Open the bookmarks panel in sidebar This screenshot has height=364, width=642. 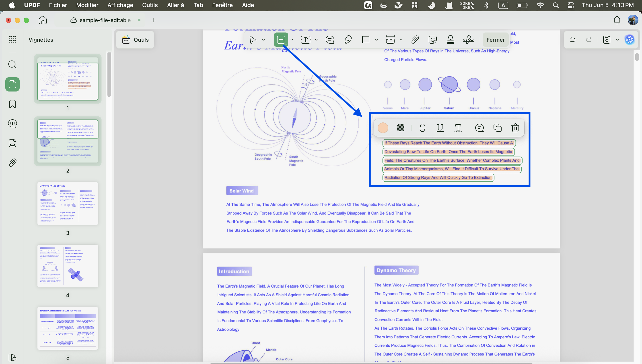click(12, 104)
